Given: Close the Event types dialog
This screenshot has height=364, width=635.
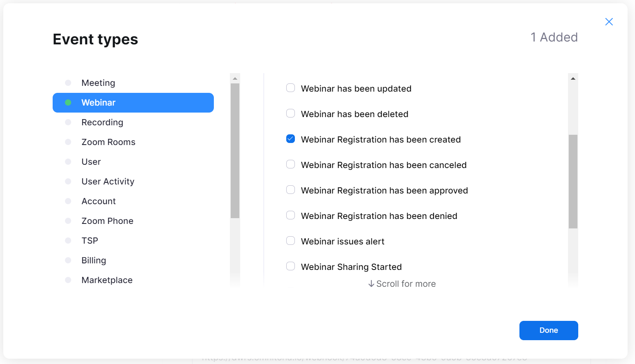Looking at the screenshot, I should coord(609,22).
